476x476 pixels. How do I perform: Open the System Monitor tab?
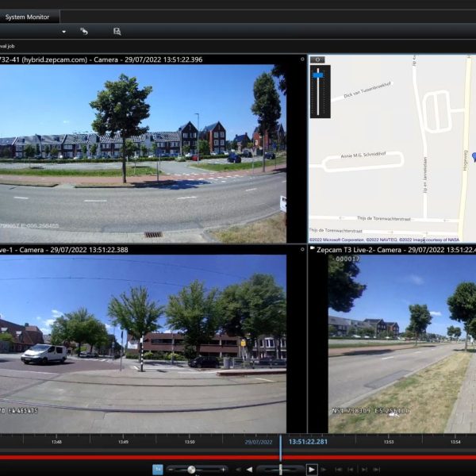point(27,17)
